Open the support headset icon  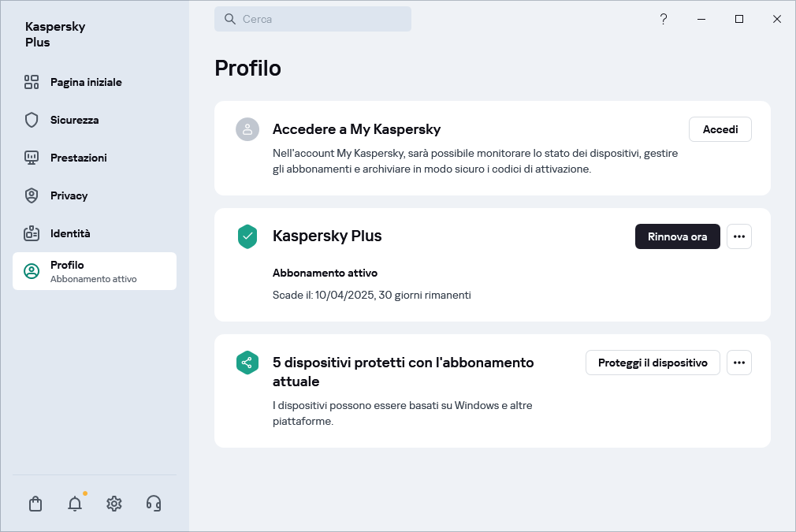[154, 504]
